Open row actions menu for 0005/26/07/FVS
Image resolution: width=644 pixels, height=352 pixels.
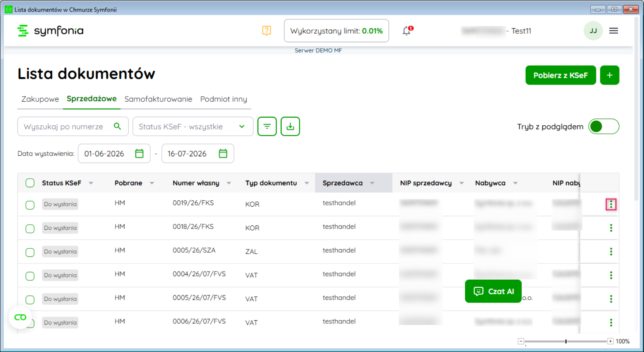tap(611, 299)
